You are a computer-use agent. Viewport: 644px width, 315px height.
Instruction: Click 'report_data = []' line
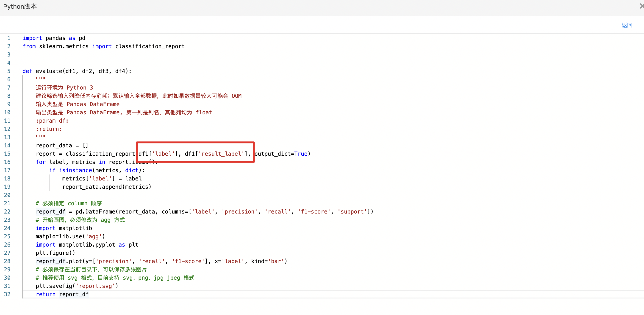point(62,145)
